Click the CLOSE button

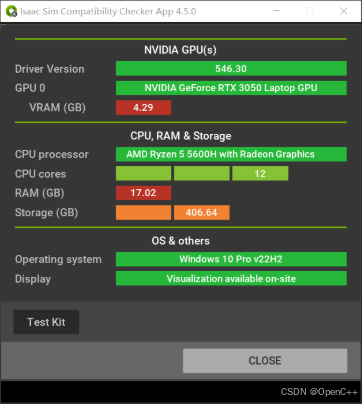(265, 361)
